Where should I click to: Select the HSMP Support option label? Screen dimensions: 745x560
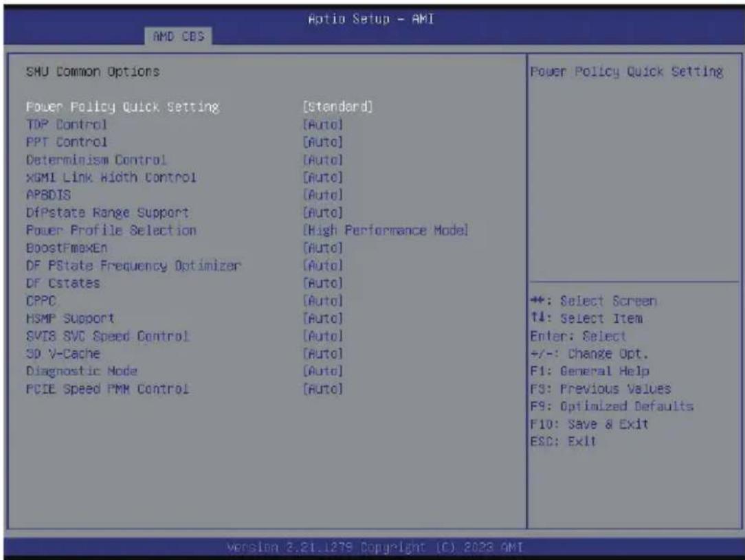(70, 318)
